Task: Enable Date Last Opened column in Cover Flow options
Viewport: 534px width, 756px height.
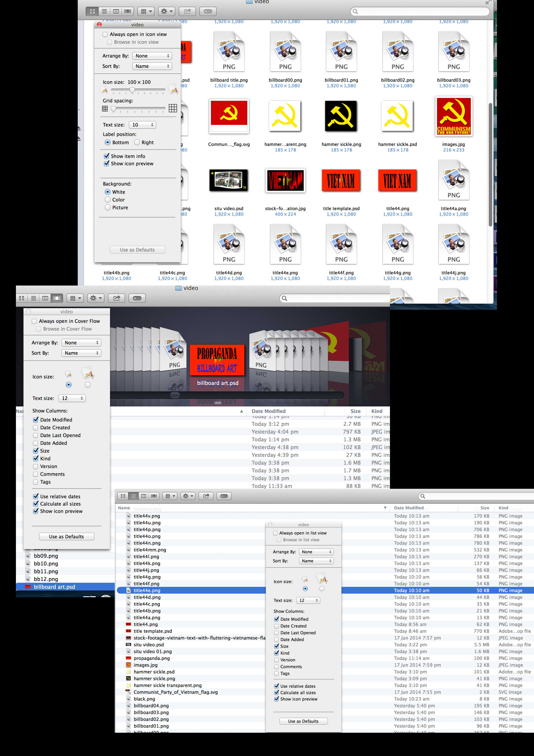Action: tap(36, 435)
